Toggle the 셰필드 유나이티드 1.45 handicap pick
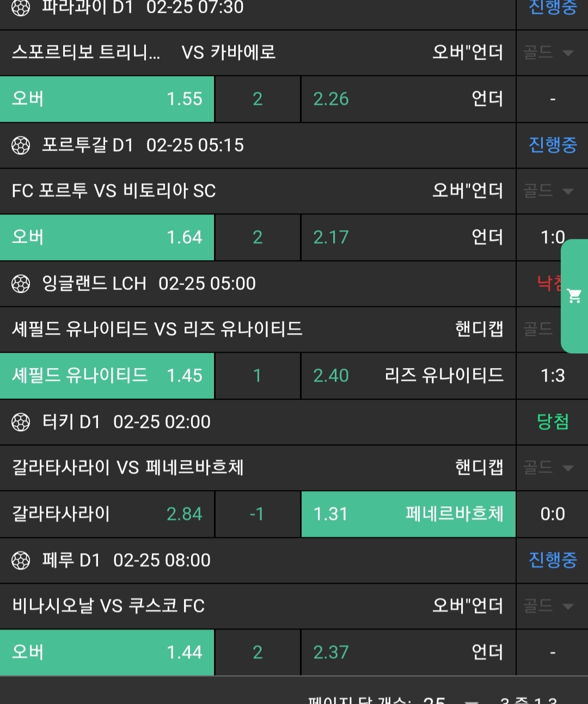 (x=107, y=376)
